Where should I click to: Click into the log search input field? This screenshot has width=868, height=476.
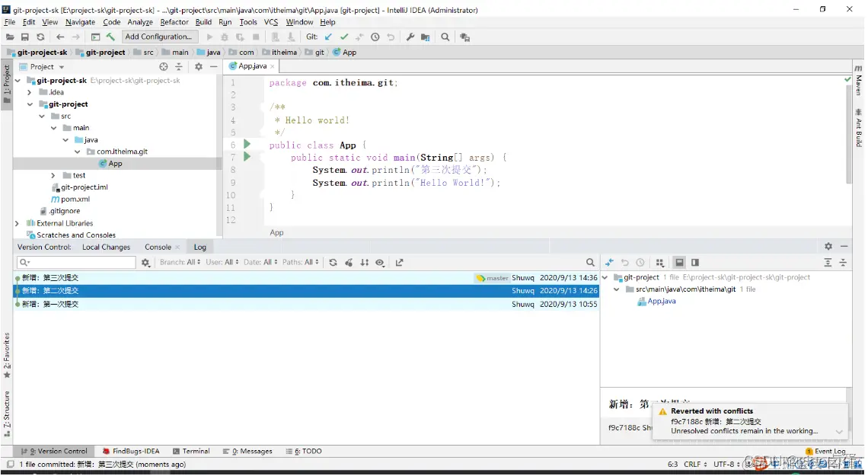[76, 263]
